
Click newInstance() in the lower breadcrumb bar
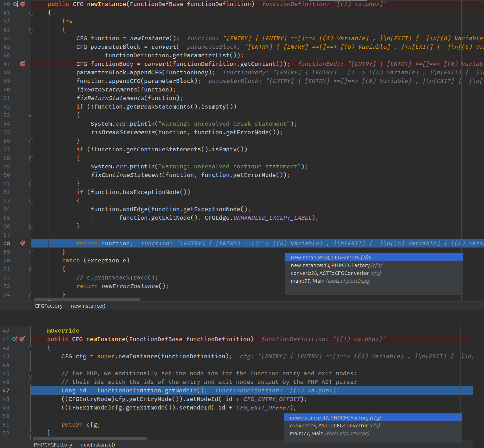[98, 445]
